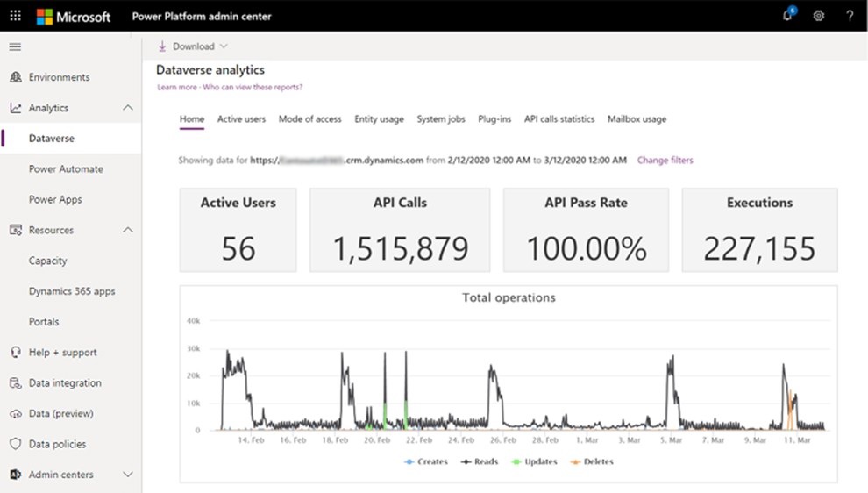
Task: Click the Change filters link
Action: [x=665, y=160]
